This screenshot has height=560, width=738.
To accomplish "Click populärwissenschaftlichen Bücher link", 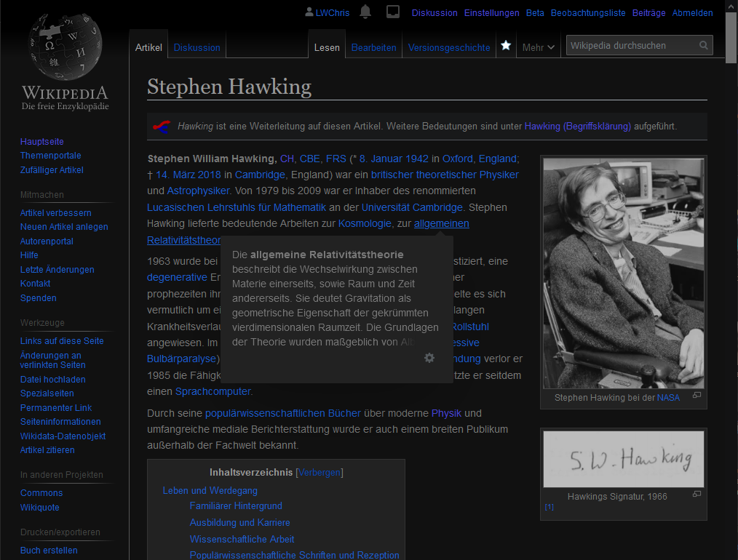I will [283, 413].
